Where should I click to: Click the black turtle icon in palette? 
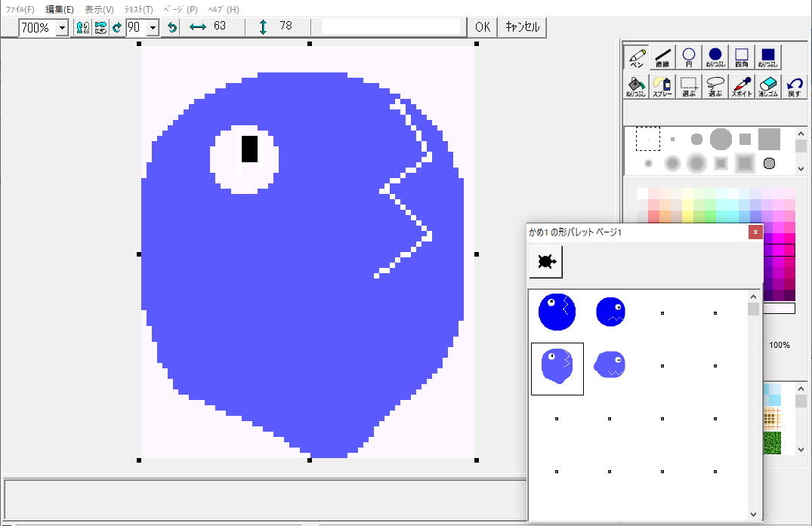546,262
